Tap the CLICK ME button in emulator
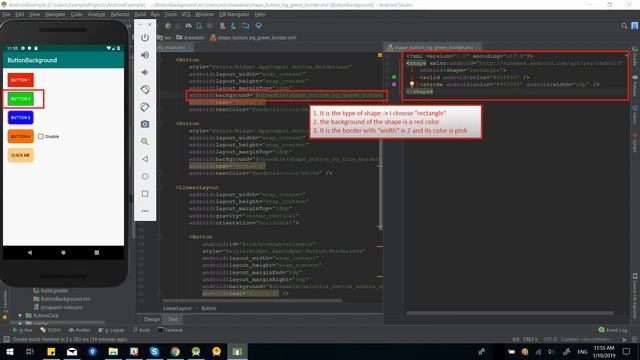 click(20, 155)
